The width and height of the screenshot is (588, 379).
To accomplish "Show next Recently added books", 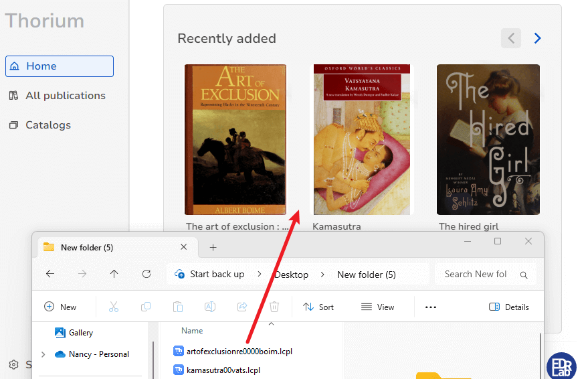I will coord(537,38).
